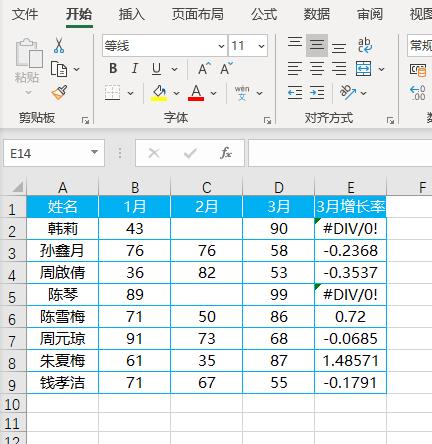The image size is (432, 444).
Task: Select the 开始 tab
Action: pyautogui.click(x=79, y=15)
